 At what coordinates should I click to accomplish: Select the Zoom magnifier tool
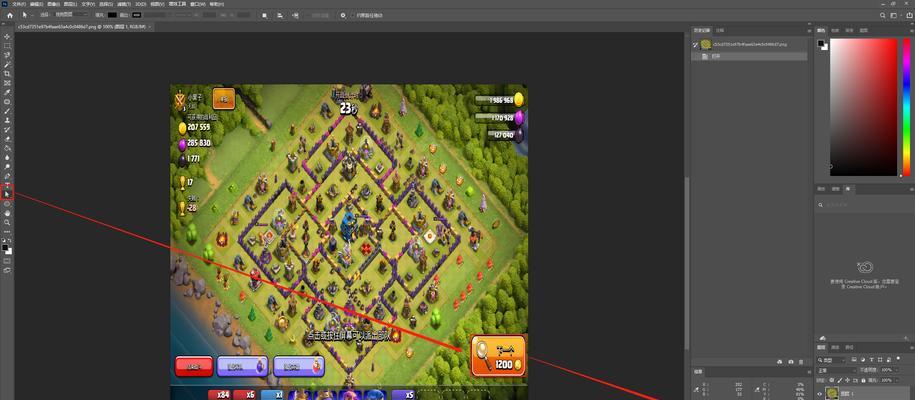coord(8,222)
